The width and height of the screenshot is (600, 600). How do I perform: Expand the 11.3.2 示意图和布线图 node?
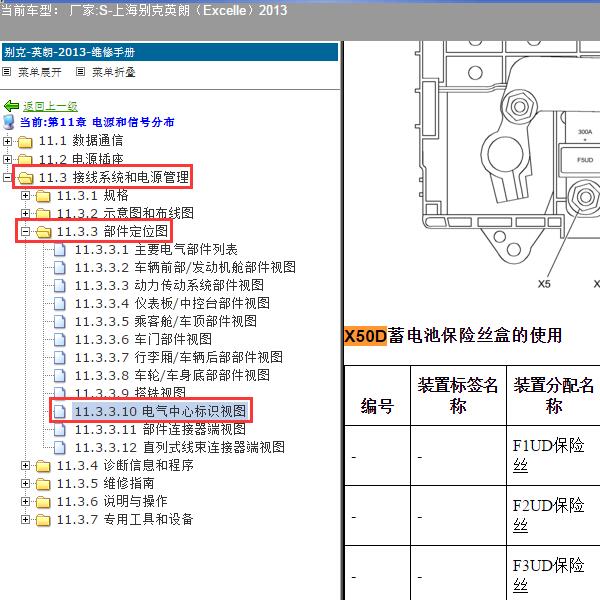click(25, 213)
